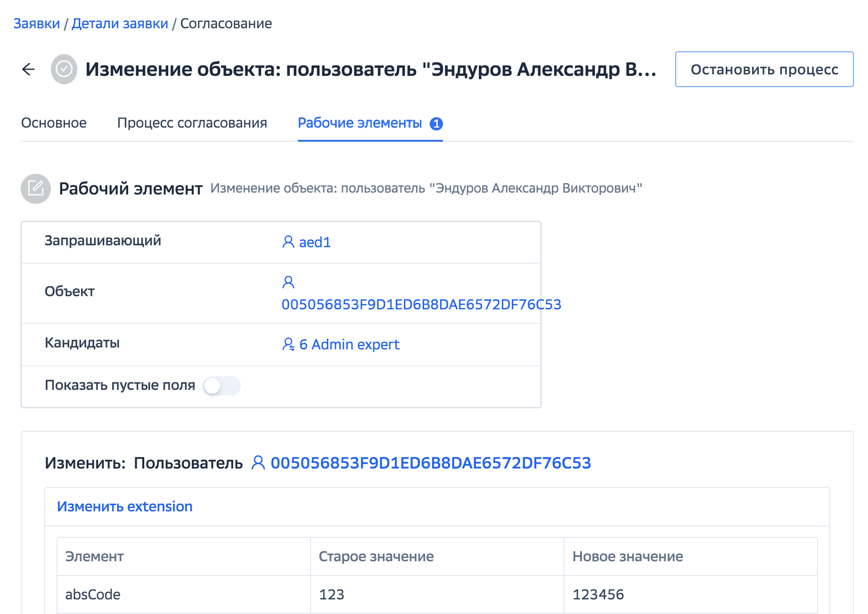The width and height of the screenshot is (868, 614).
Task: Click the notification badge on Рабочие элементы
Action: [x=436, y=123]
